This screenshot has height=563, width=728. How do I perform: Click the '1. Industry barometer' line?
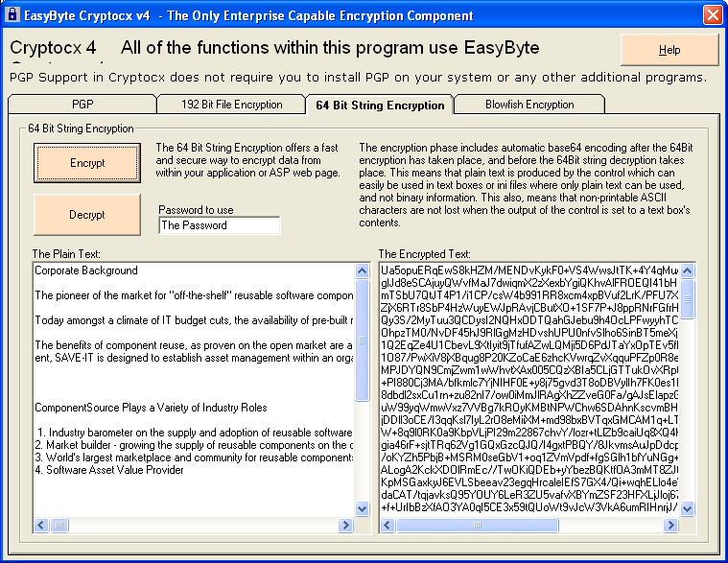pos(194,433)
